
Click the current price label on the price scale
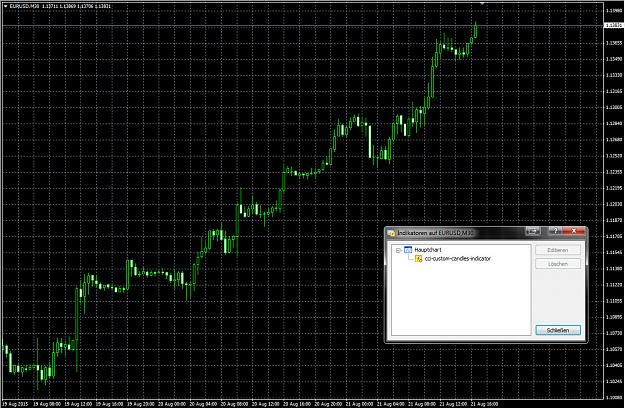point(614,25)
